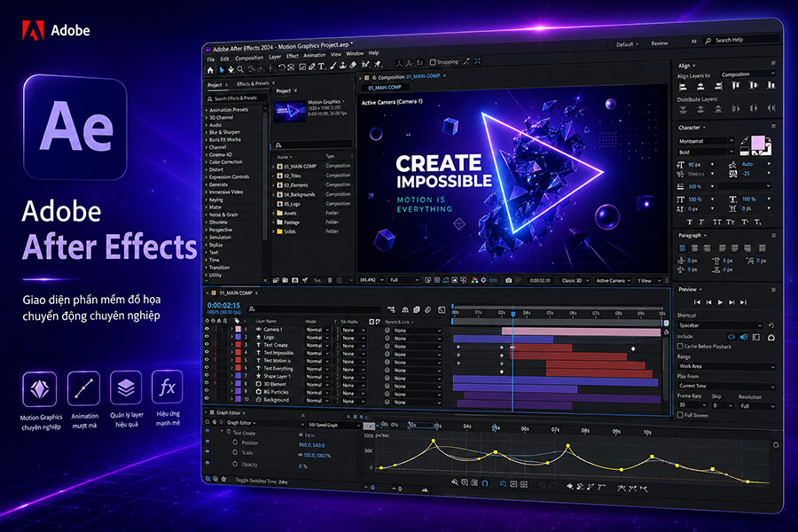The width and height of the screenshot is (798, 532).
Task: Select the Rotation tool
Action: pyautogui.click(x=281, y=67)
